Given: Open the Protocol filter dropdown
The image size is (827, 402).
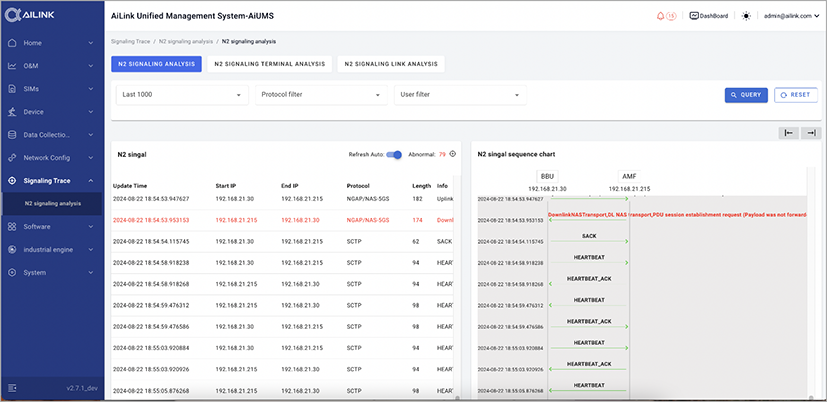Looking at the screenshot, I should point(321,95).
